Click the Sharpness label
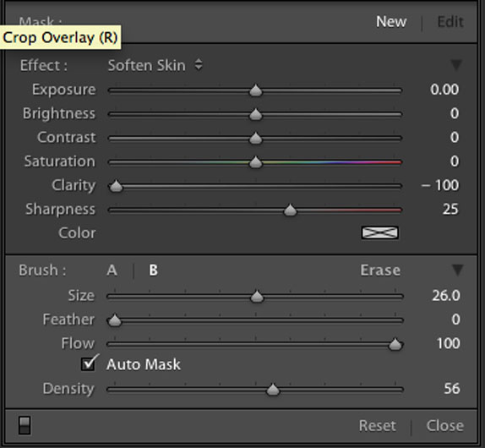The height and width of the screenshot is (448, 485). point(60,210)
